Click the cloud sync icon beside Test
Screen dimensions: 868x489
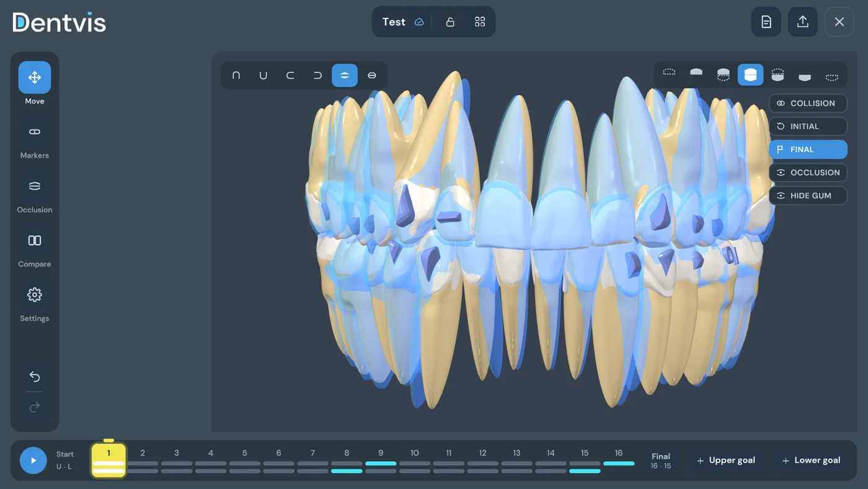click(x=419, y=22)
